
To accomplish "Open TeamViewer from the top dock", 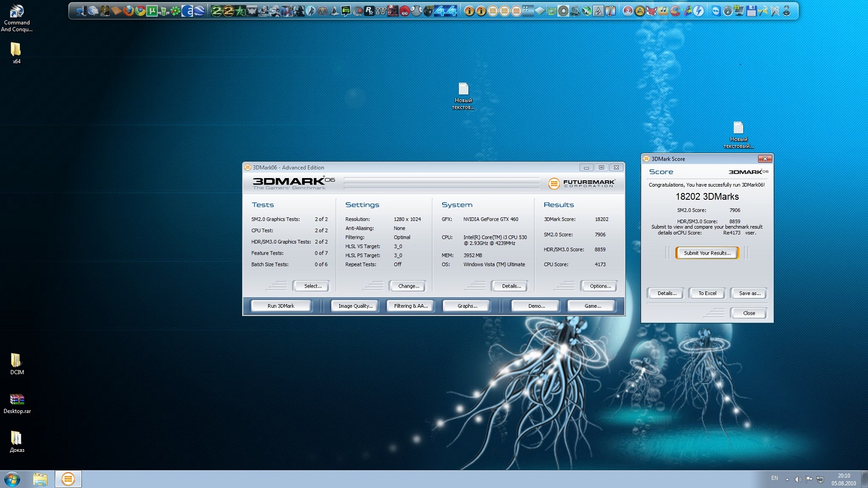I will [716, 10].
